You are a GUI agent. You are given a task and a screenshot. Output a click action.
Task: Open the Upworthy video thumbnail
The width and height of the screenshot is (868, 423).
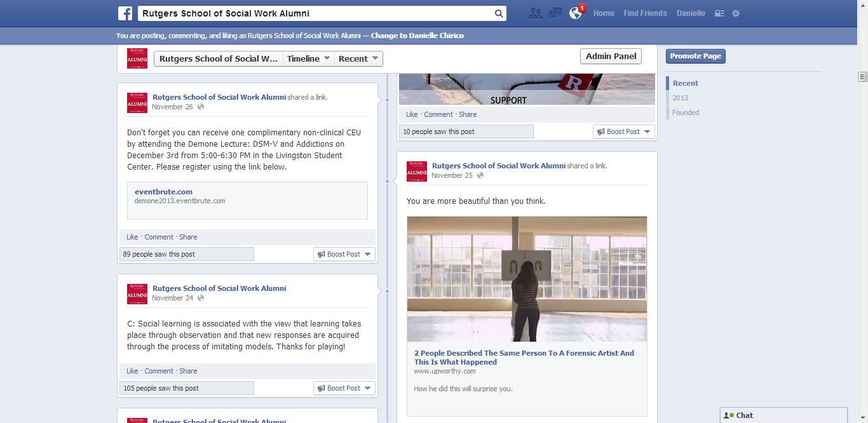click(x=527, y=279)
